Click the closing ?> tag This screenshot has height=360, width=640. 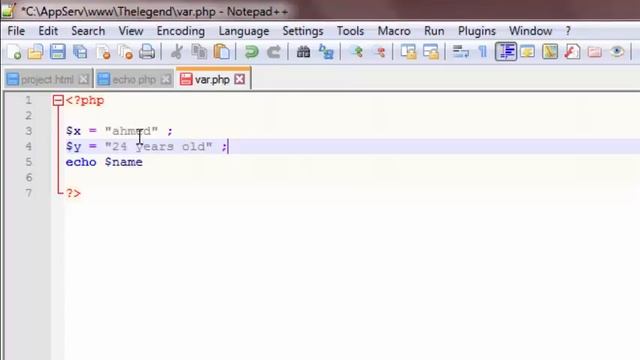click(73, 193)
